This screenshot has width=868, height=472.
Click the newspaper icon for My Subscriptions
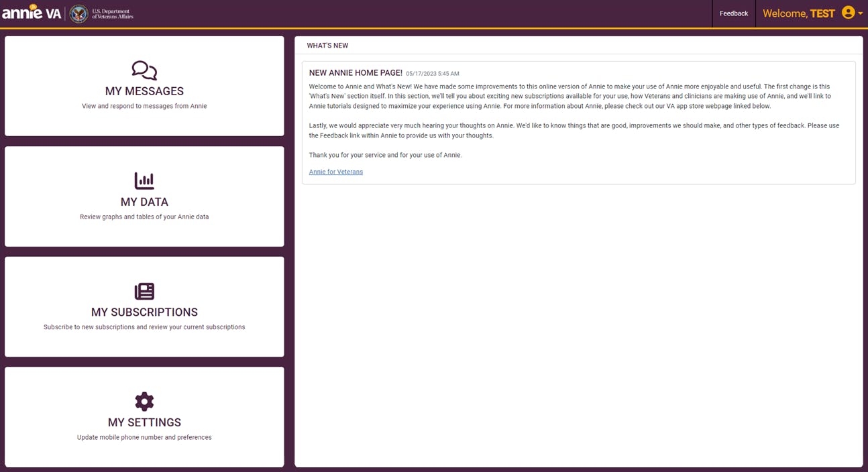click(144, 291)
